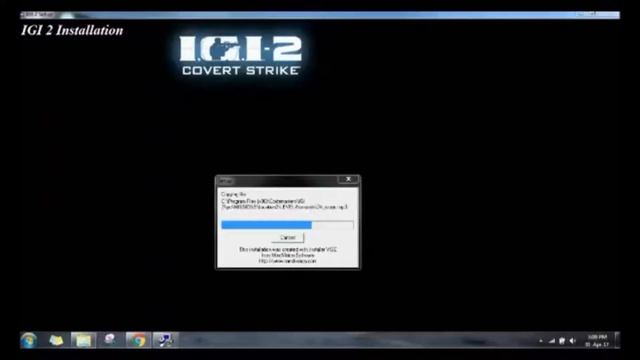Screen dimensions: 640x360
Task: Click the 'Installer VISE' credit line in the dialog
Action: point(288,249)
